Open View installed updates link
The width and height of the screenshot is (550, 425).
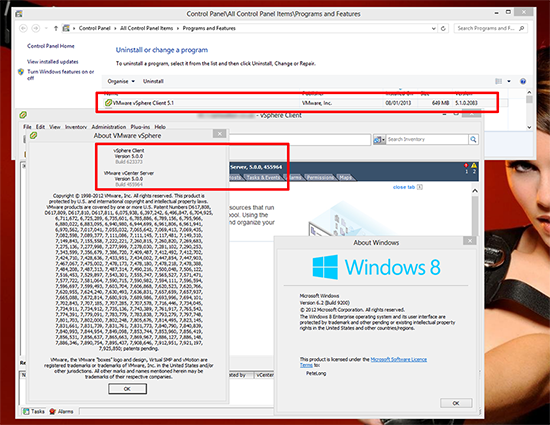pyautogui.click(x=53, y=62)
